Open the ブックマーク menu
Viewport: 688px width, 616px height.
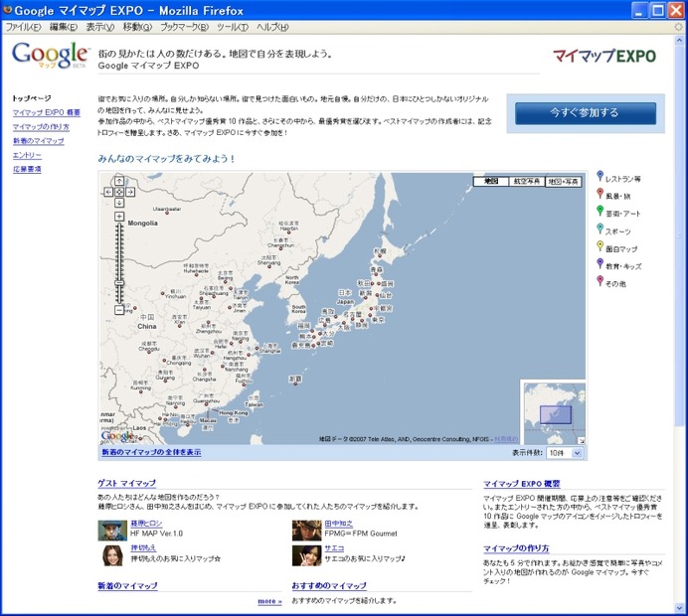[184, 27]
